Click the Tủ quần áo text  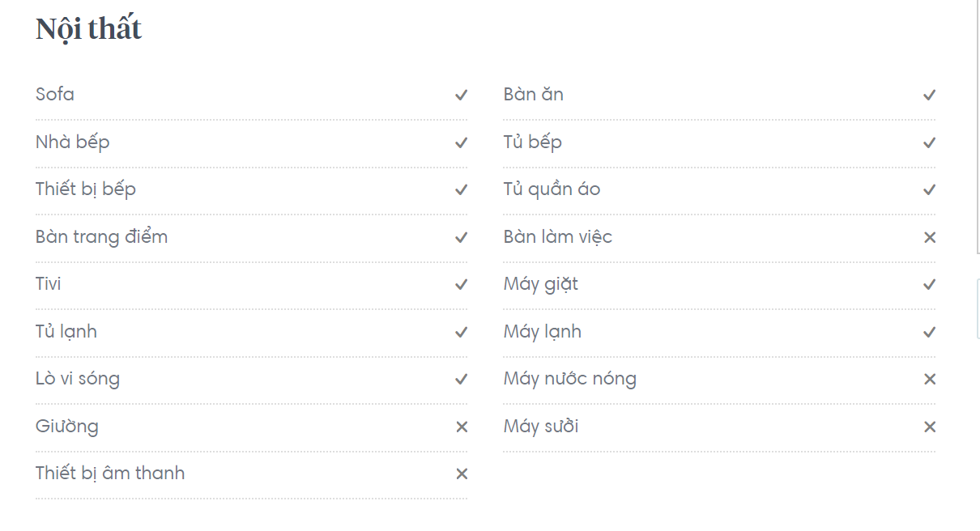(x=552, y=189)
